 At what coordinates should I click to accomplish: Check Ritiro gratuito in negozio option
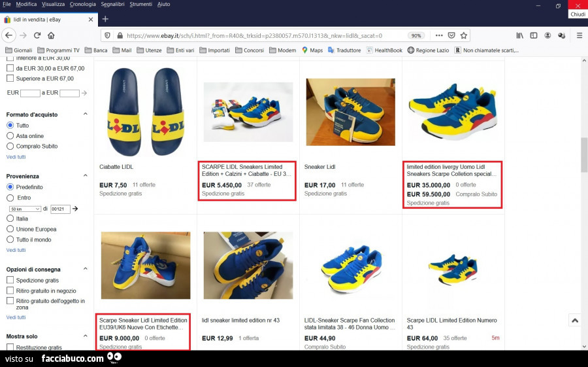pyautogui.click(x=10, y=290)
